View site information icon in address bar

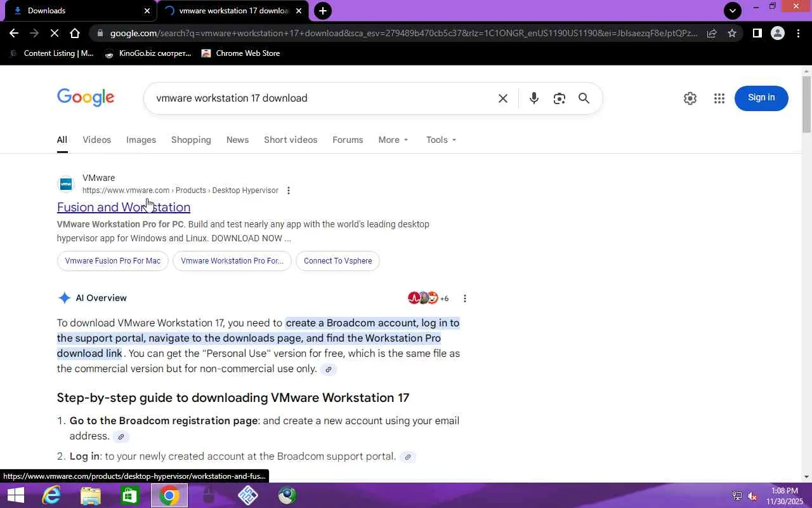tap(101, 33)
